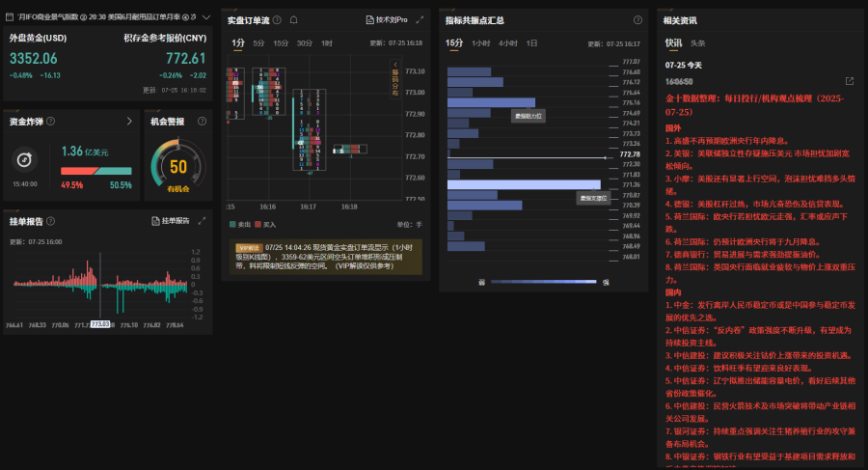The height and width of the screenshot is (470, 868).
Task: Switch to the 快讯 news tab
Action: pos(673,43)
